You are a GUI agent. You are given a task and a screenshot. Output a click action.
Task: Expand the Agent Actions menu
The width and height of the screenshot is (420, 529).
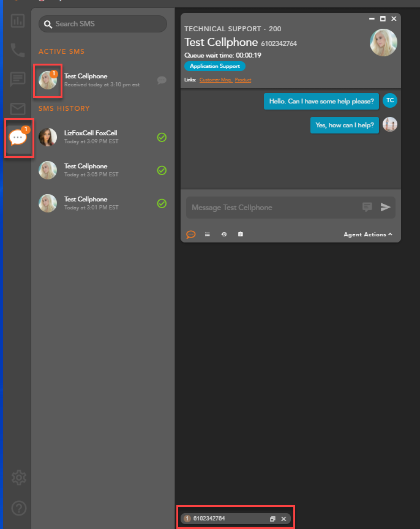pos(368,234)
